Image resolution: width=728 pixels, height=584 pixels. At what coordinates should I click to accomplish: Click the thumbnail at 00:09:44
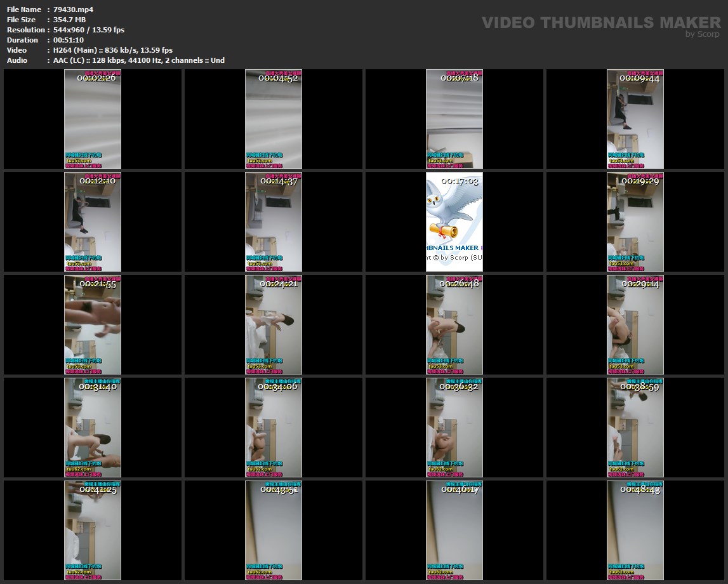(635, 119)
